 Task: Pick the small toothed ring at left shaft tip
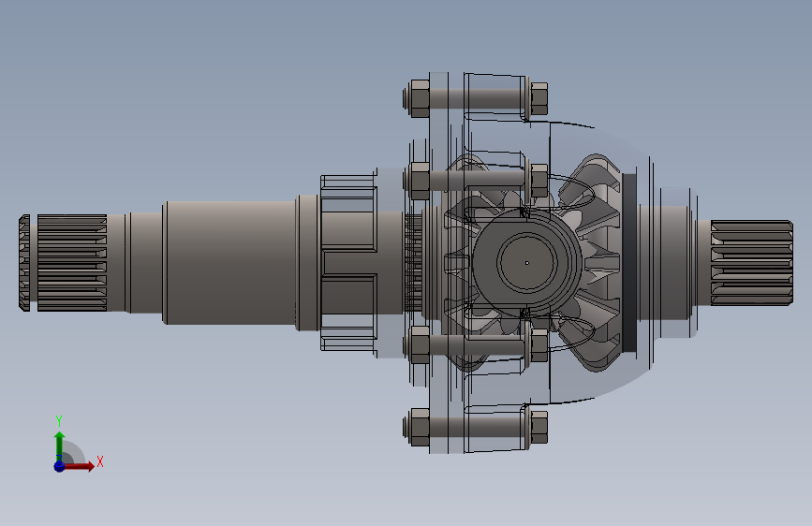click(24, 263)
